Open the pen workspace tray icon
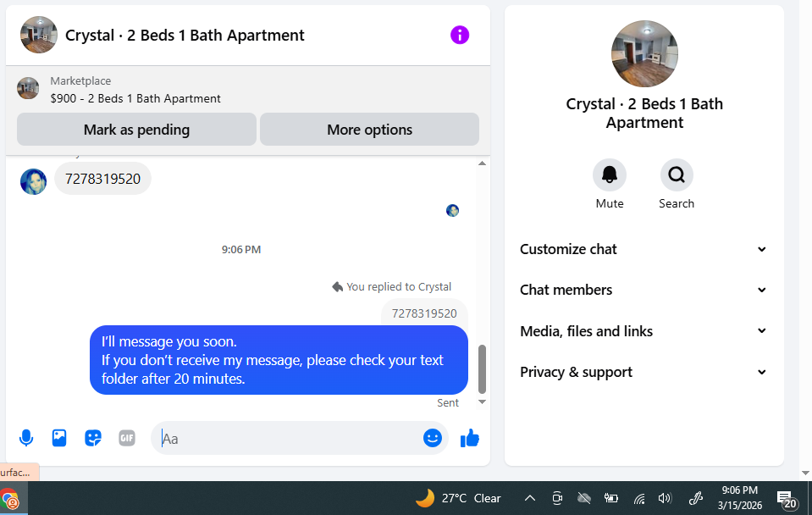Screen dimensions: 812x515 click(x=695, y=498)
